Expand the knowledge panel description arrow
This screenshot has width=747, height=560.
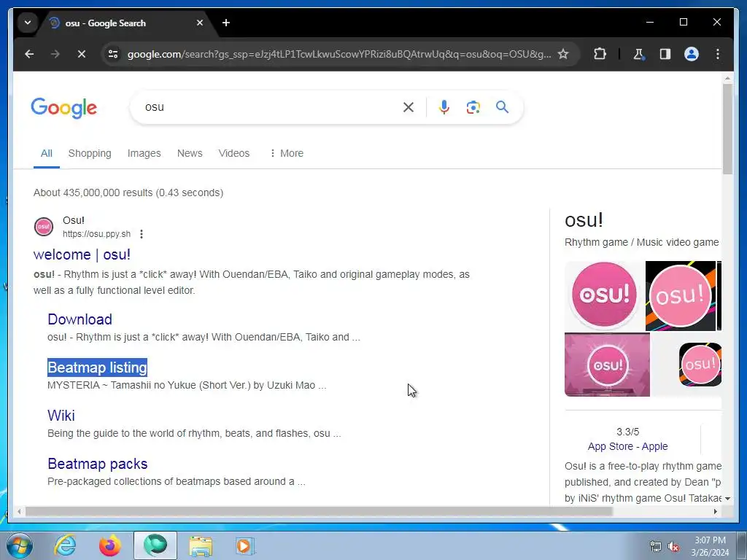point(727,499)
